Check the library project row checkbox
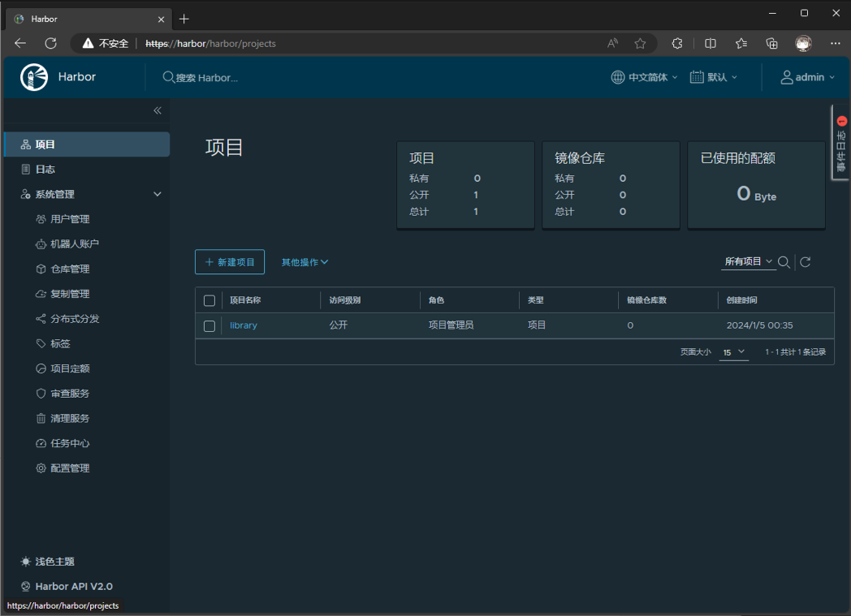The image size is (851, 616). point(210,326)
